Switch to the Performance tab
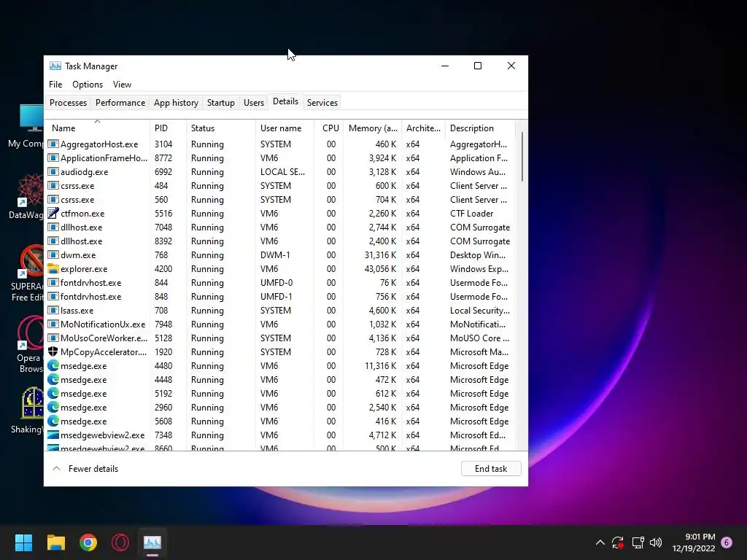The height and width of the screenshot is (560, 747). pos(120,102)
